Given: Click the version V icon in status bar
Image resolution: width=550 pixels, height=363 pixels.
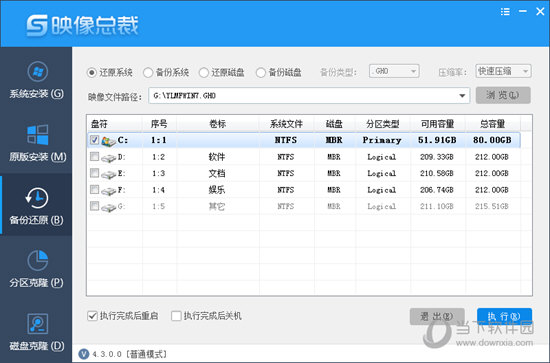Looking at the screenshot, I should click(83, 354).
